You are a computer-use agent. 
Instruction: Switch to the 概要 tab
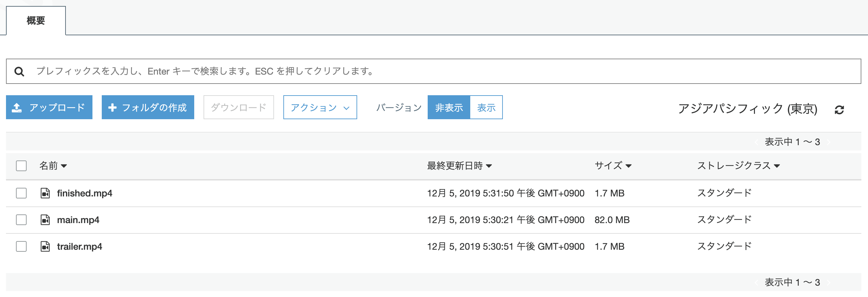coord(36,21)
